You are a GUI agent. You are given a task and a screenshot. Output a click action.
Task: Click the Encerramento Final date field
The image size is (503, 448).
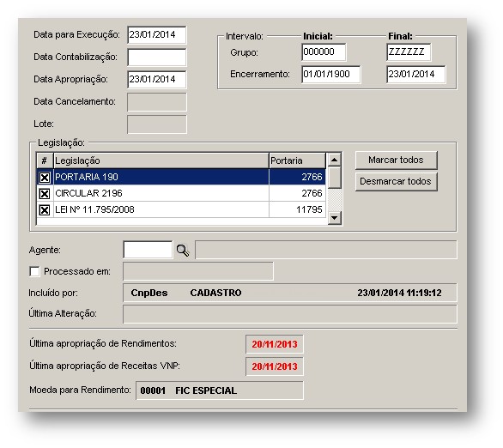(415, 74)
